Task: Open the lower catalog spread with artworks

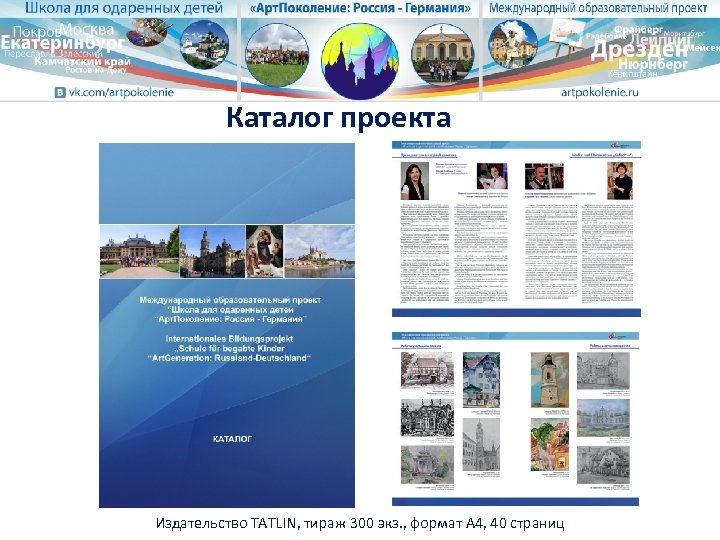Action: click(515, 418)
